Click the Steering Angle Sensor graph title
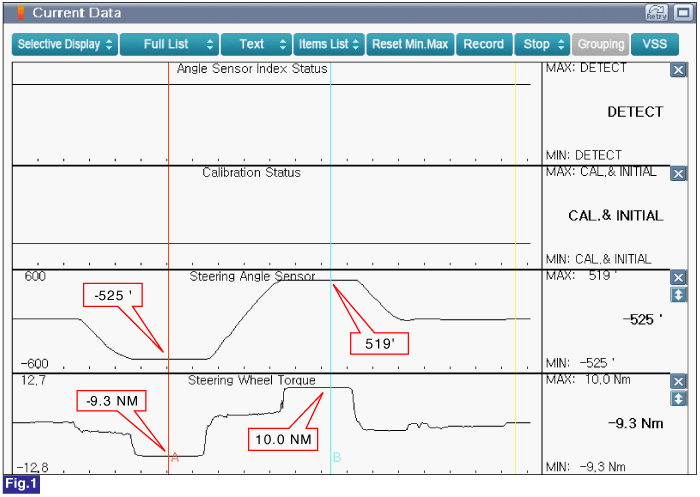 click(x=252, y=276)
